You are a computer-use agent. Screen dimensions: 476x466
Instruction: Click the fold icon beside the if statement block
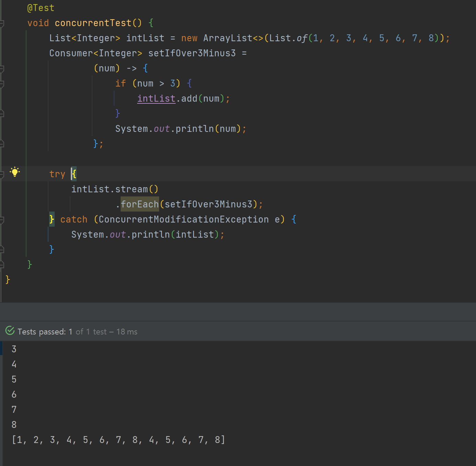coord(2,83)
